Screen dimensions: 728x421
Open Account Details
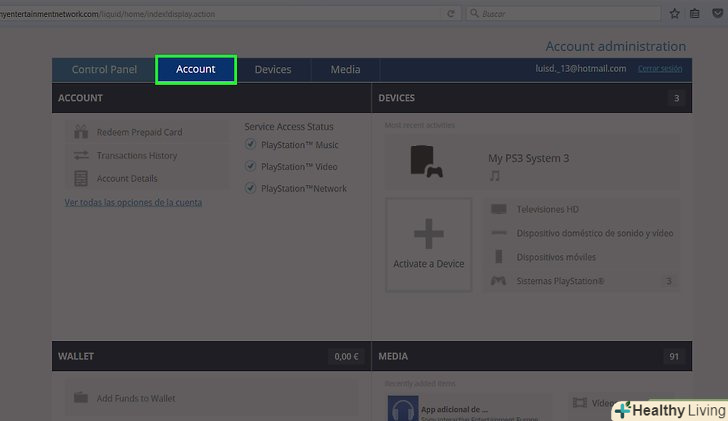tap(127, 179)
